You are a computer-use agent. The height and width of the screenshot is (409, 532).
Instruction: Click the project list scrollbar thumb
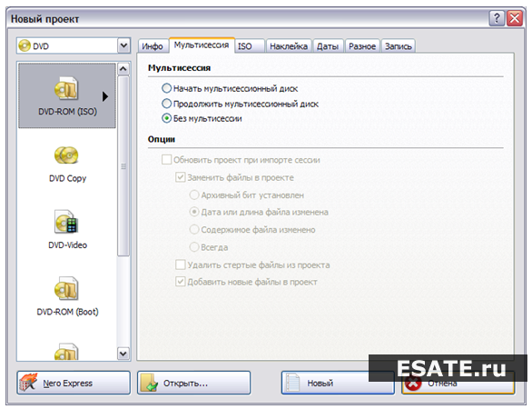point(123,166)
